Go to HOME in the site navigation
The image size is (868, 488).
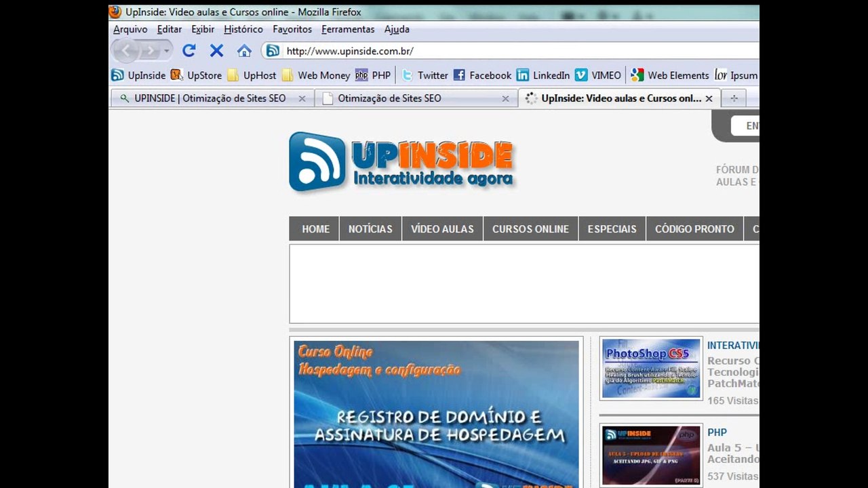click(x=315, y=229)
